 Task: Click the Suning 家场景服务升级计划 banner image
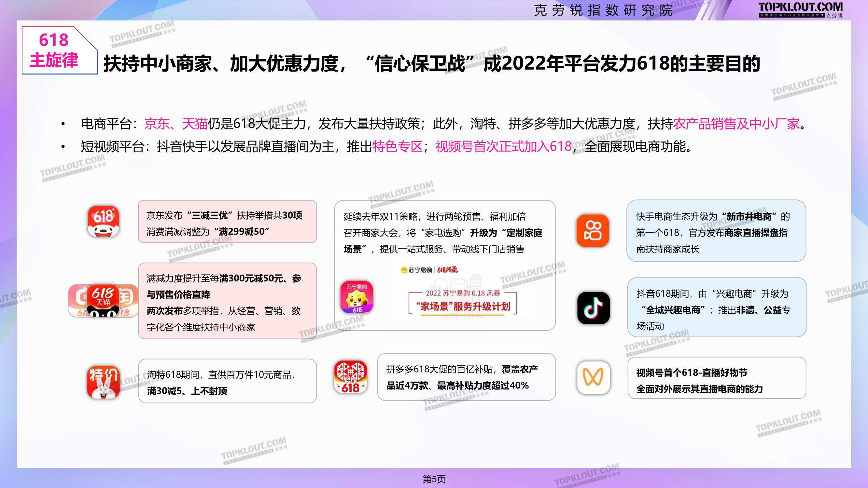[461, 291]
